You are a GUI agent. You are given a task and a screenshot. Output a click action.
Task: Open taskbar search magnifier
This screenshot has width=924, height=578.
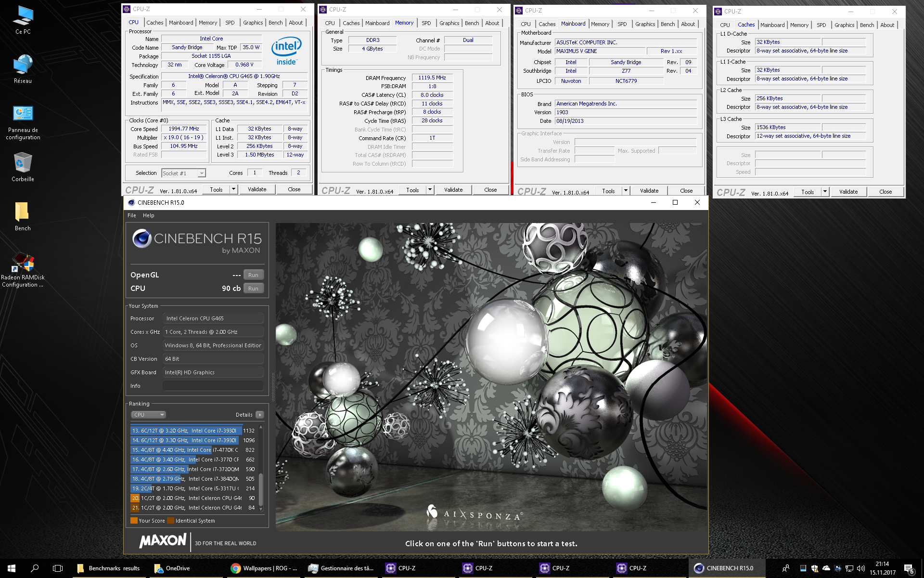35,568
